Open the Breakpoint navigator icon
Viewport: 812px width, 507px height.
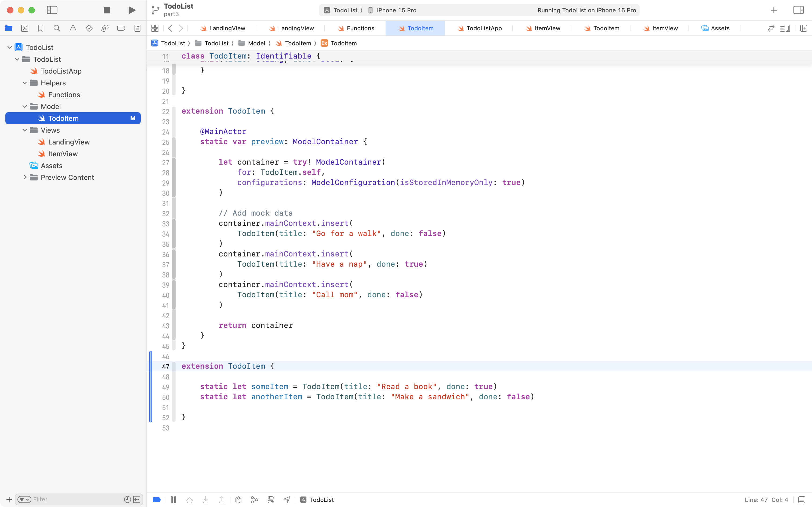click(x=121, y=28)
